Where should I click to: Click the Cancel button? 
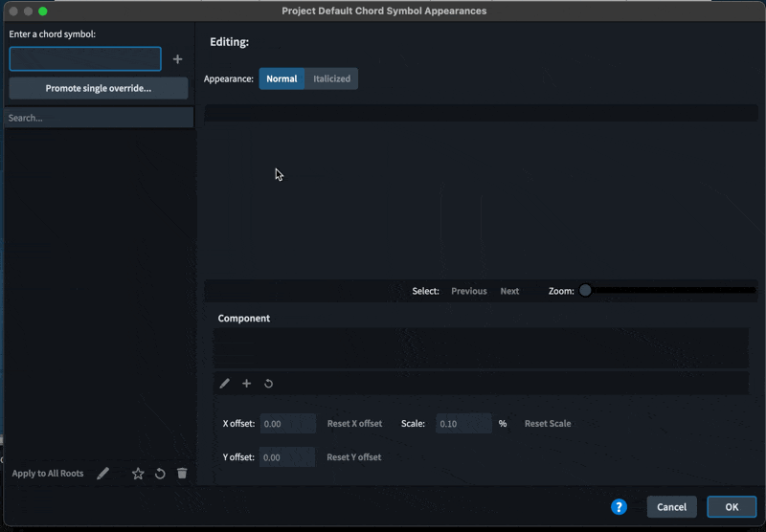672,507
